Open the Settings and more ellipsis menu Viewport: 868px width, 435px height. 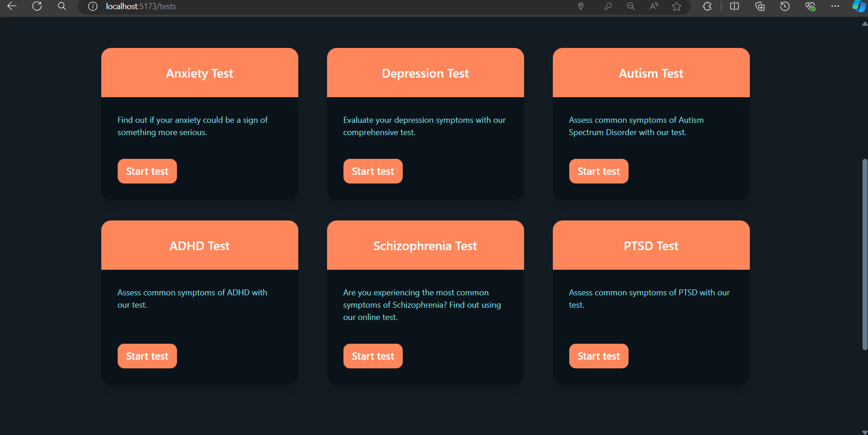(835, 6)
